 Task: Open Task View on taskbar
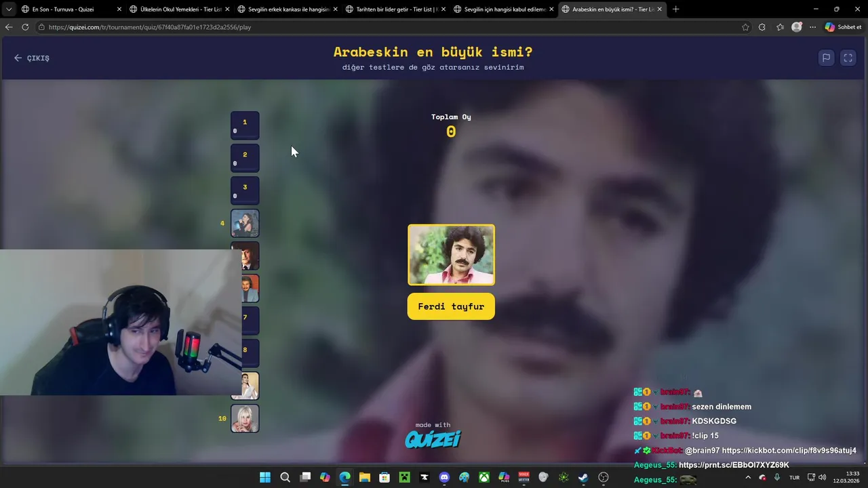tap(305, 477)
